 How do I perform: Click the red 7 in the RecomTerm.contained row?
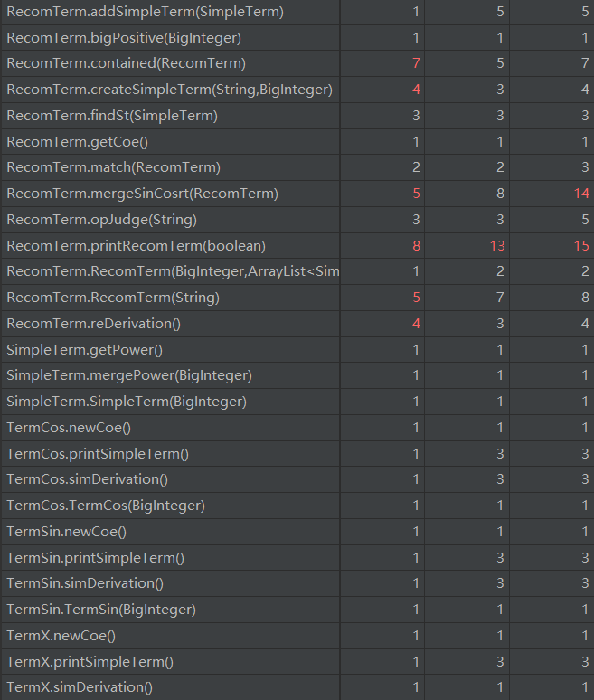(x=416, y=63)
